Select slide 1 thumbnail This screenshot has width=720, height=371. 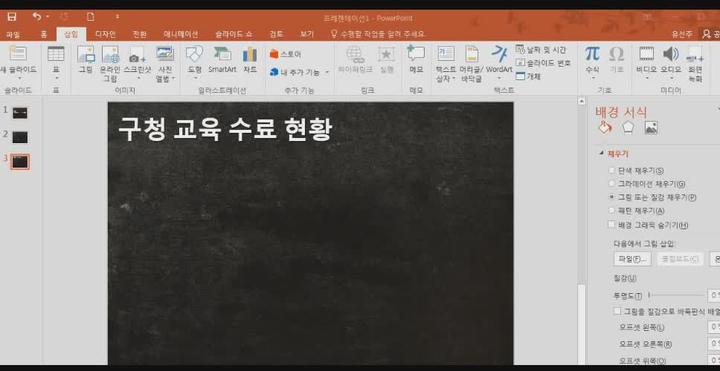point(20,112)
